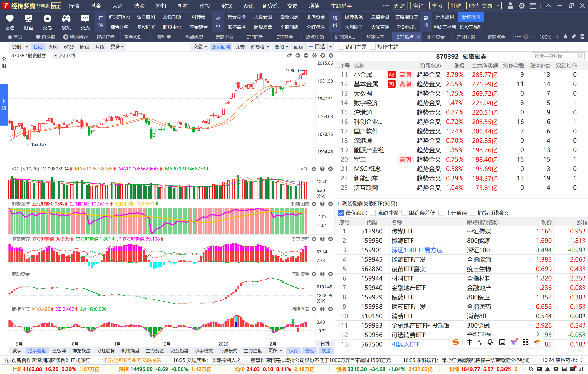The width and height of the screenshot is (588, 374).
Task: Open the 叠加 dropdown menu
Action: point(282,47)
